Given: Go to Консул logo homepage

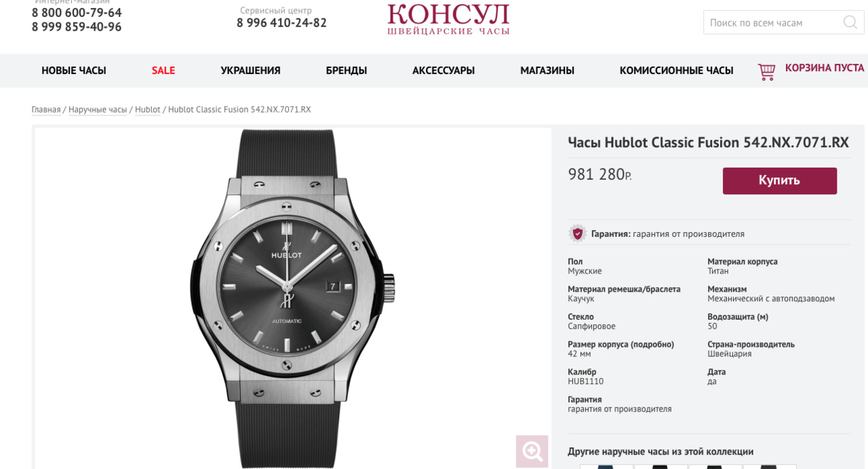Looking at the screenshot, I should coord(448,19).
